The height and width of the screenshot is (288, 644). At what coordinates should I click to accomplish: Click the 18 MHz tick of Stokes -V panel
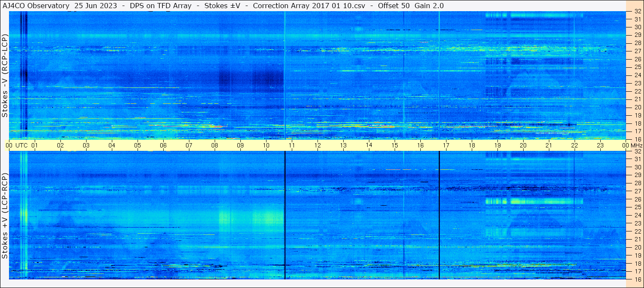coord(637,123)
